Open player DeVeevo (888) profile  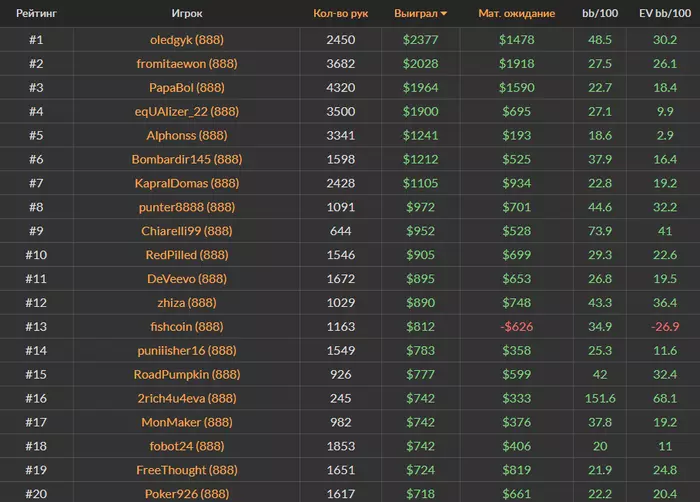coord(187,279)
